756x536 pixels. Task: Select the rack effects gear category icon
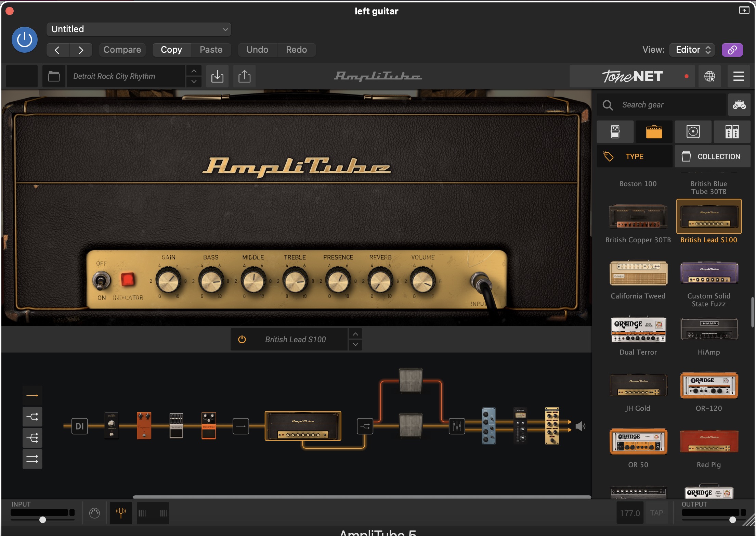coord(732,132)
